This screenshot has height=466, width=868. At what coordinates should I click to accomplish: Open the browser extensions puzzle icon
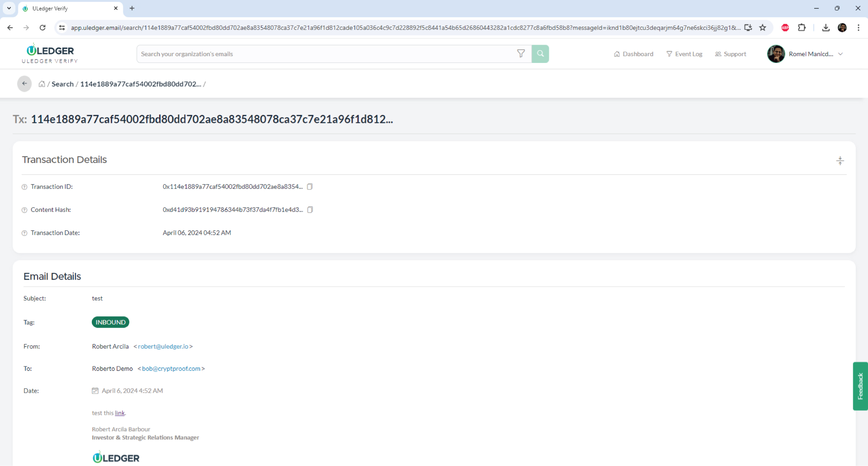pos(802,28)
